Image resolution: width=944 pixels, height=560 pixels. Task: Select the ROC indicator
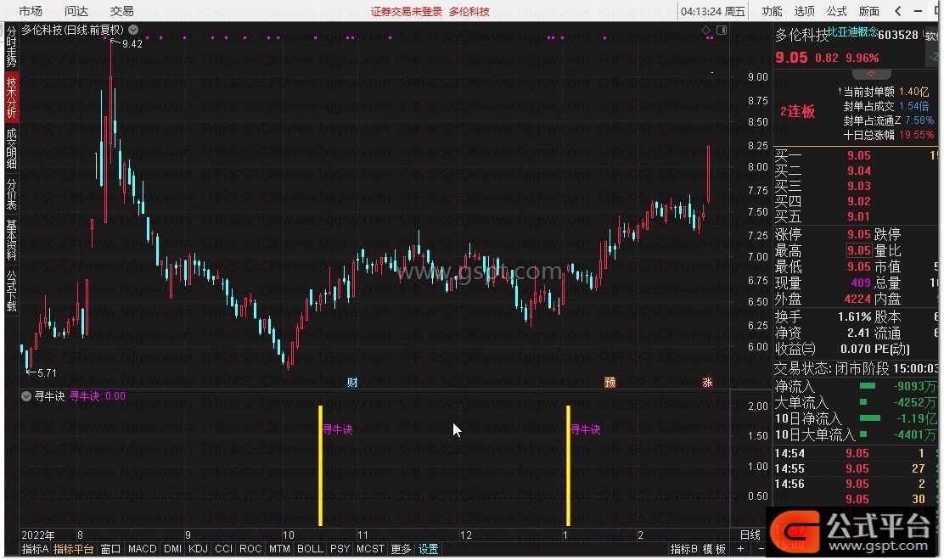[x=250, y=549]
